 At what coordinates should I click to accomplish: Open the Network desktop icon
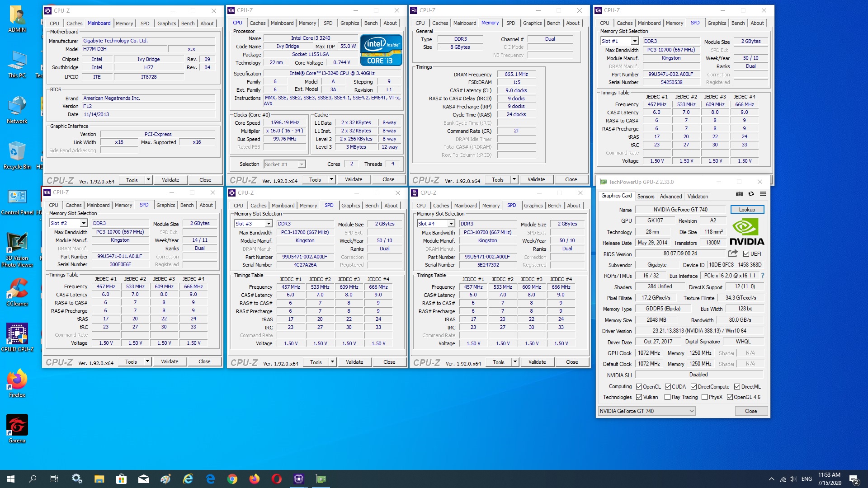click(17, 110)
